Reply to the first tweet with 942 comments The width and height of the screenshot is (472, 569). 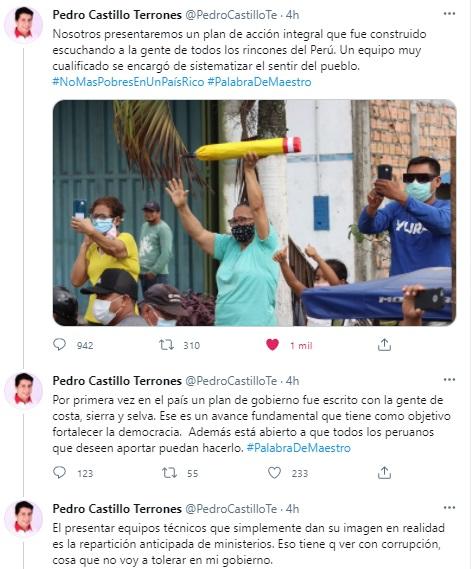pyautogui.click(x=59, y=344)
